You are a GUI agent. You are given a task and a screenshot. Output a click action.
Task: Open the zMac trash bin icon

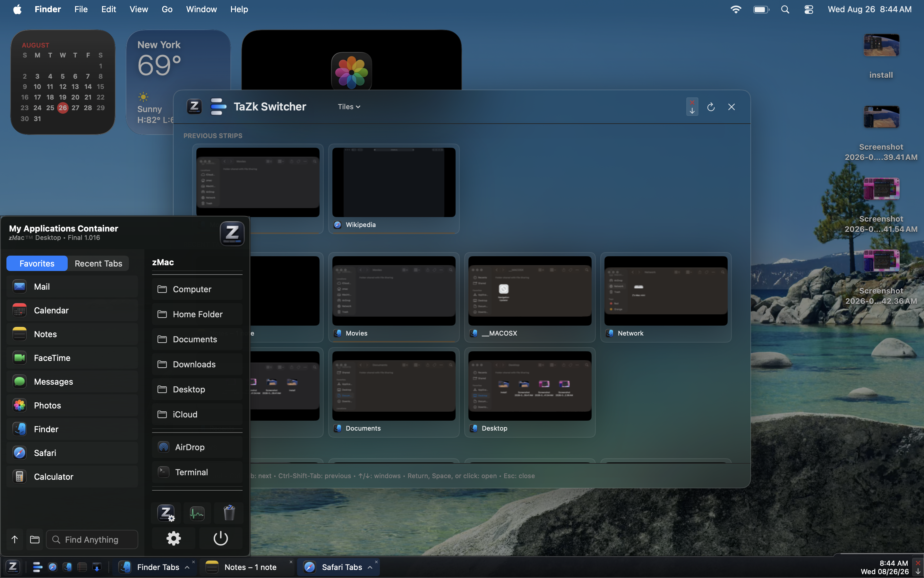pyautogui.click(x=229, y=513)
